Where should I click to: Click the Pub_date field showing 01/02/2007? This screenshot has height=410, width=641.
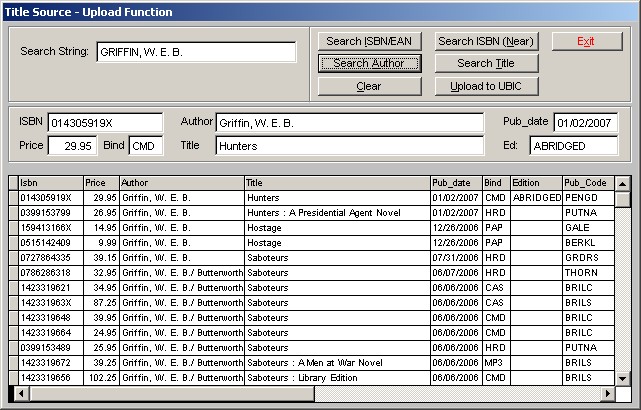click(x=586, y=123)
